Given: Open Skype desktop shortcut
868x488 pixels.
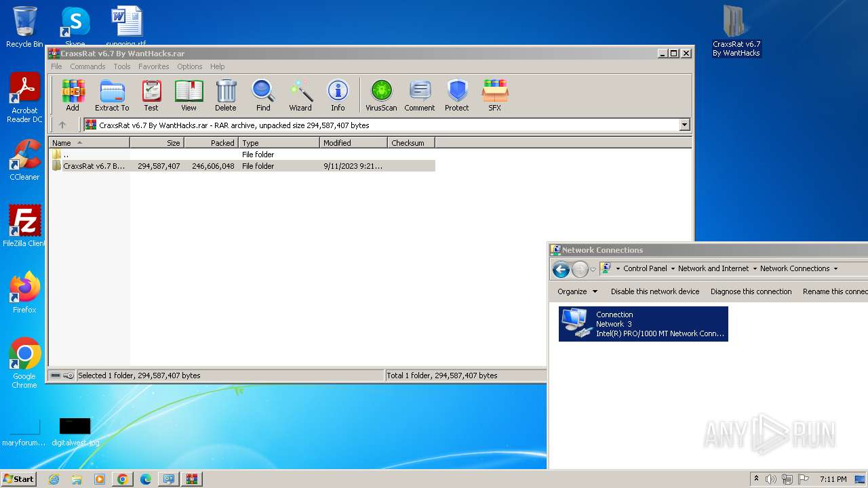Looking at the screenshot, I should point(75,26).
